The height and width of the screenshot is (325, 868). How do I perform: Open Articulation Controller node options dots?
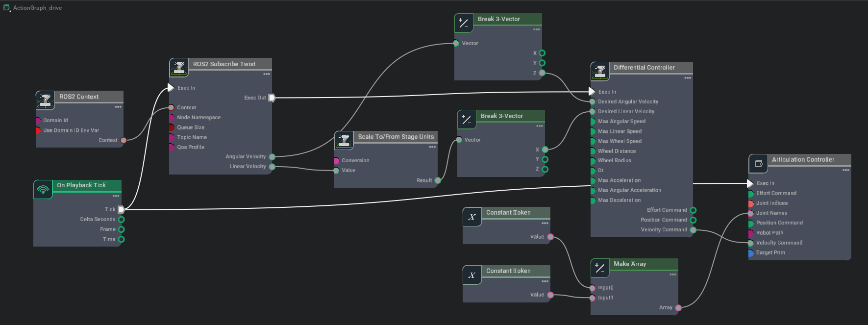coord(846,170)
